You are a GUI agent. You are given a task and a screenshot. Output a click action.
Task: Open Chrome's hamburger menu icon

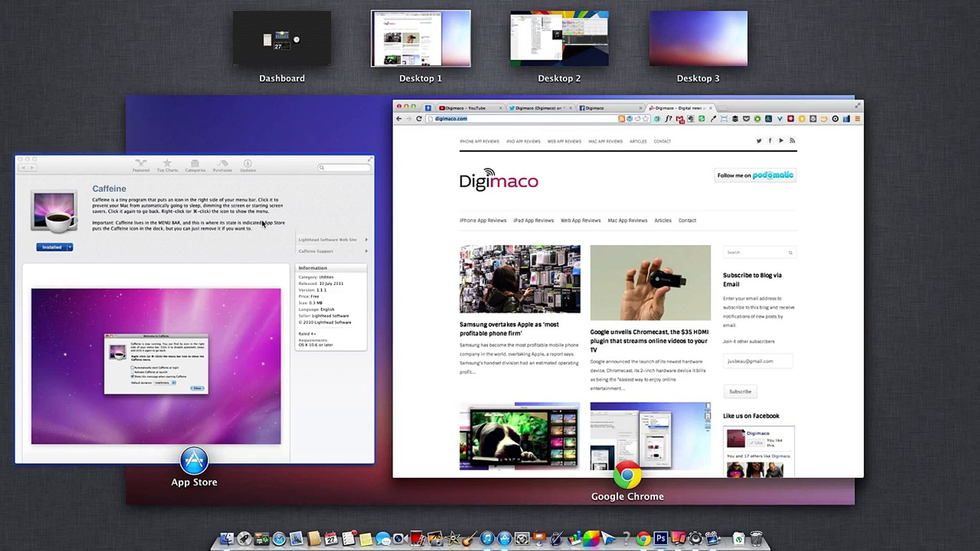pyautogui.click(x=857, y=118)
